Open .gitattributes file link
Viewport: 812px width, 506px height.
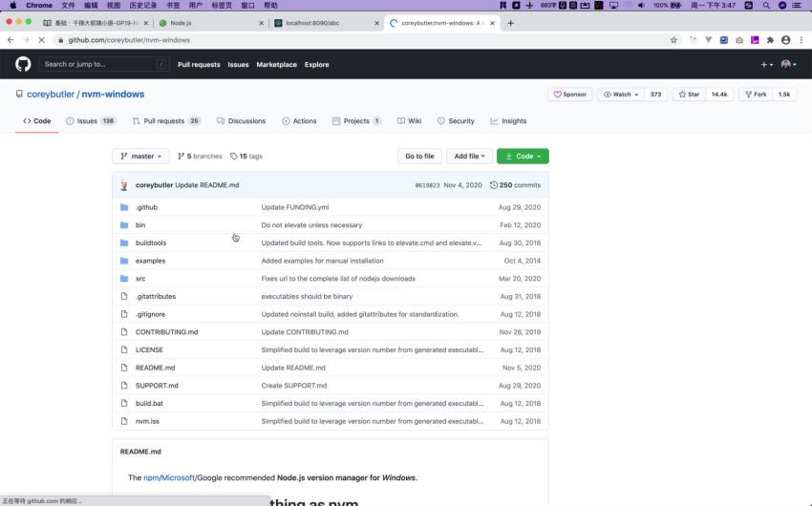[x=156, y=297]
